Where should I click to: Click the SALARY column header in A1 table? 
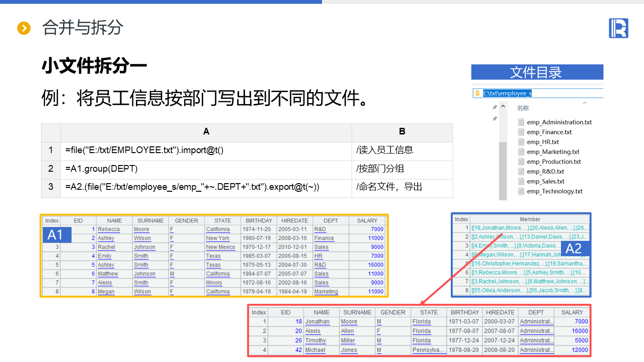(x=367, y=221)
